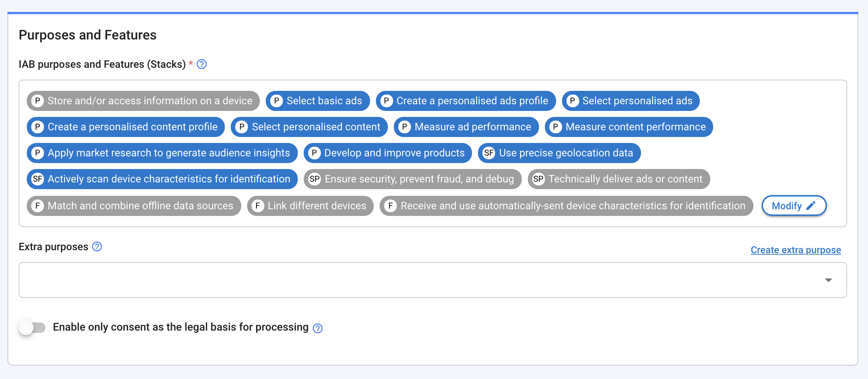Click the SF badge on Use precise geolocation data
Image resolution: width=868 pixels, height=379 pixels.
pos(489,153)
